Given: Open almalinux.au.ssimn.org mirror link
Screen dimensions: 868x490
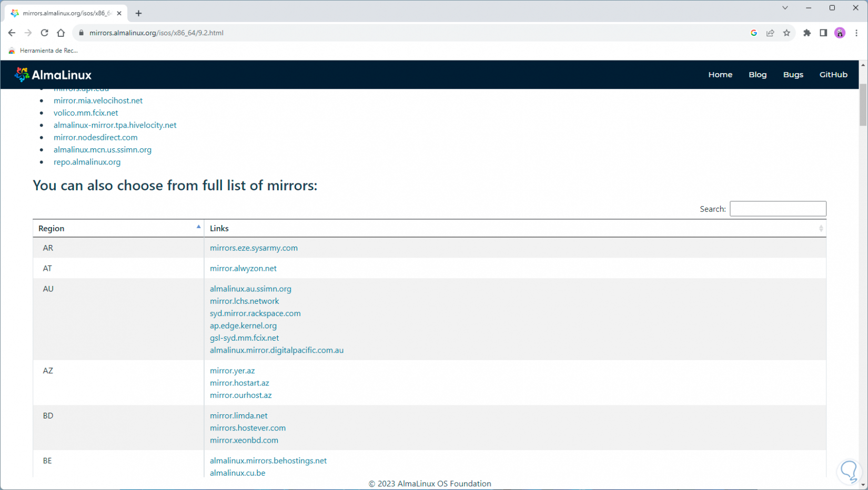Looking at the screenshot, I should coord(250,289).
